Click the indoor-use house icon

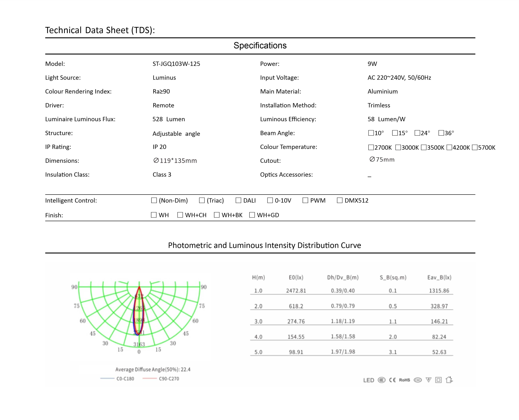(x=449, y=380)
